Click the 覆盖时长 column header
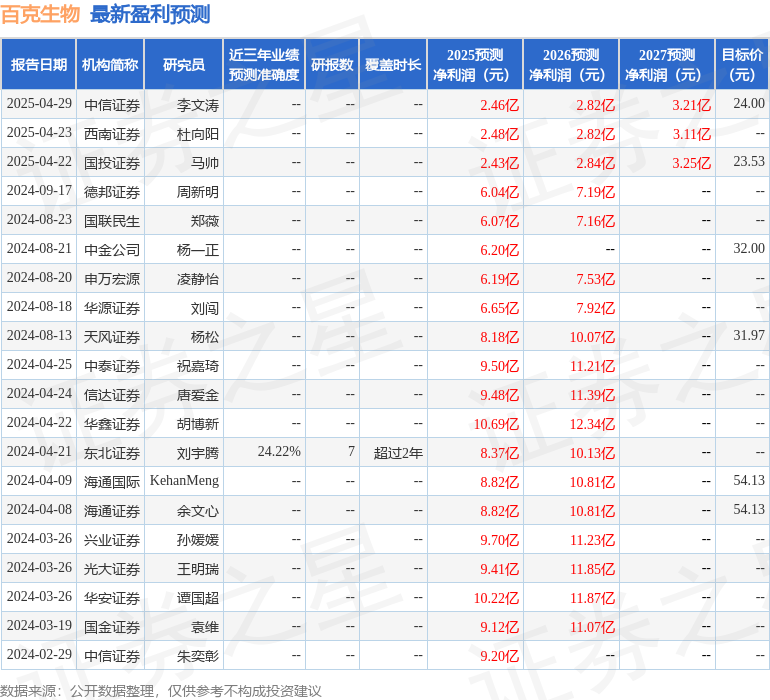The image size is (770, 700). [393, 64]
